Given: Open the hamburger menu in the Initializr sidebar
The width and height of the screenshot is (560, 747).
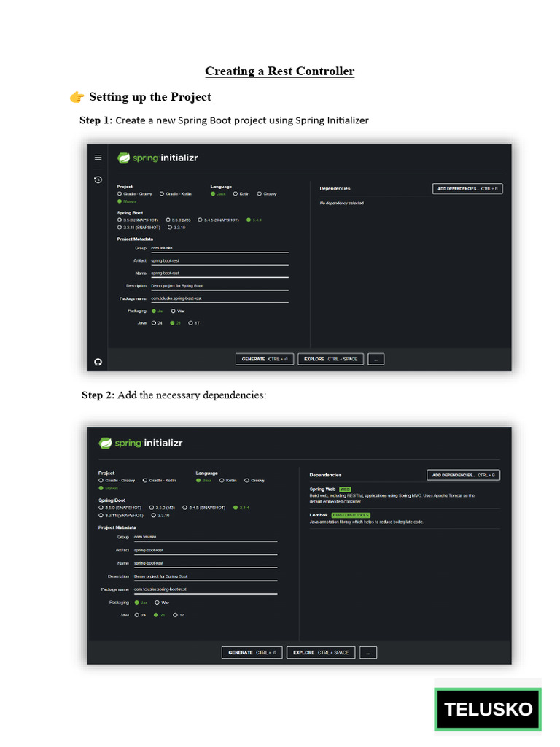Looking at the screenshot, I should click(x=98, y=158).
